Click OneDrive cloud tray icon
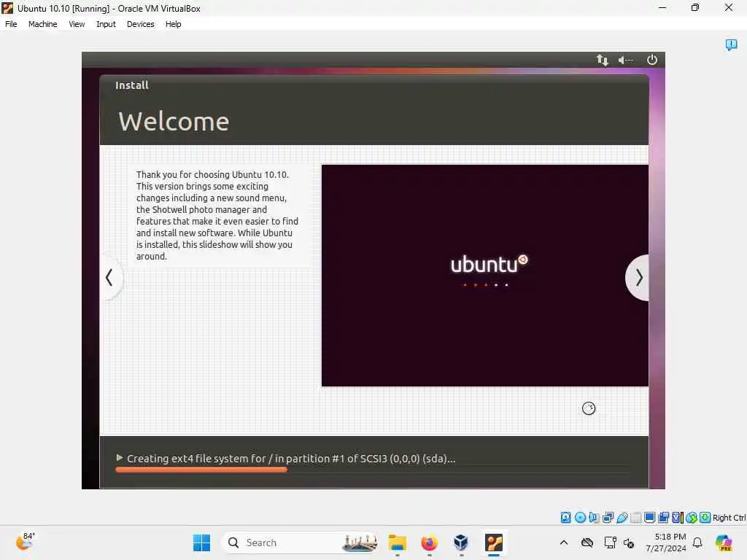The width and height of the screenshot is (747, 560). 587,542
